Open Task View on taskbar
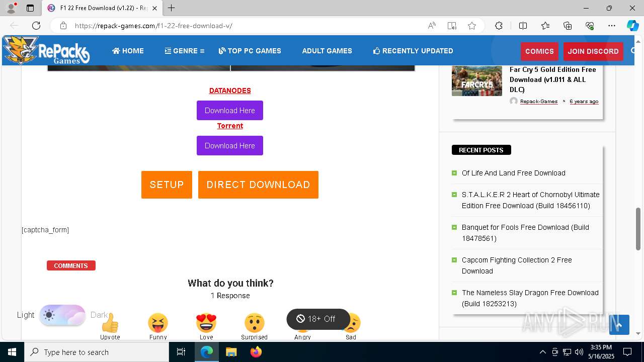Screen dimensions: 644x362 pyautogui.click(x=181, y=352)
